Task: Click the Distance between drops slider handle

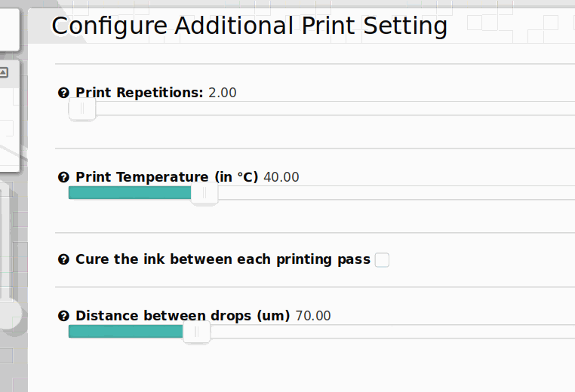Action: (x=197, y=332)
